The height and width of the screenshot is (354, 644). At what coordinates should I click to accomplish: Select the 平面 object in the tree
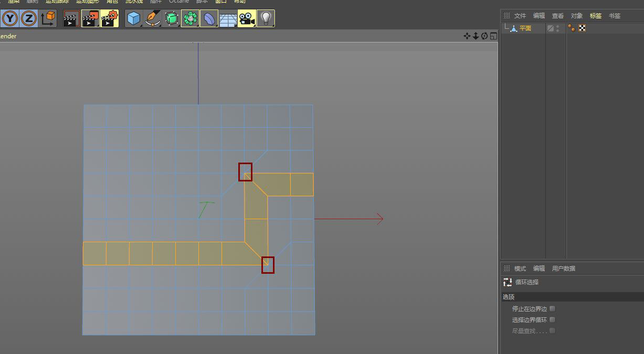[x=525, y=28]
